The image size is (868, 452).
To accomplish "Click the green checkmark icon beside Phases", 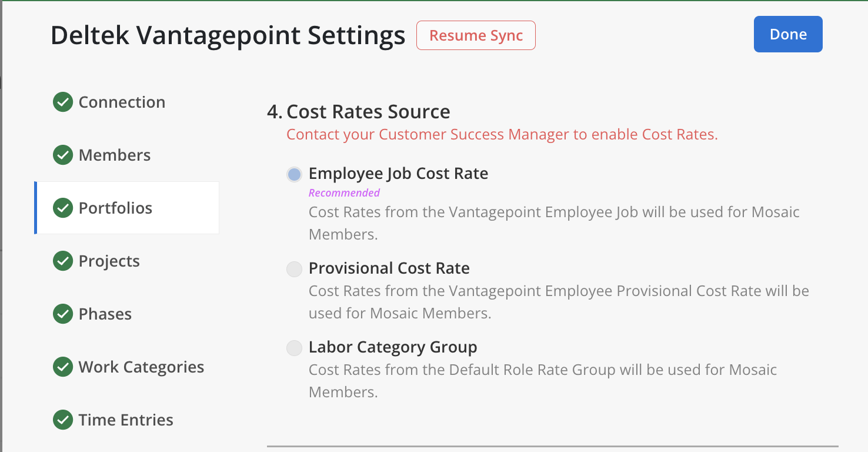I will [x=63, y=314].
